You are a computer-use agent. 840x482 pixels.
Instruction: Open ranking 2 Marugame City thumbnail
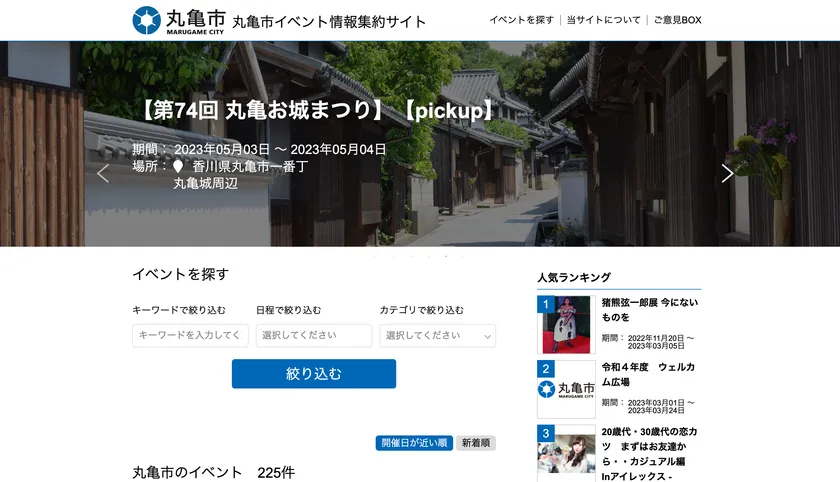pos(566,389)
